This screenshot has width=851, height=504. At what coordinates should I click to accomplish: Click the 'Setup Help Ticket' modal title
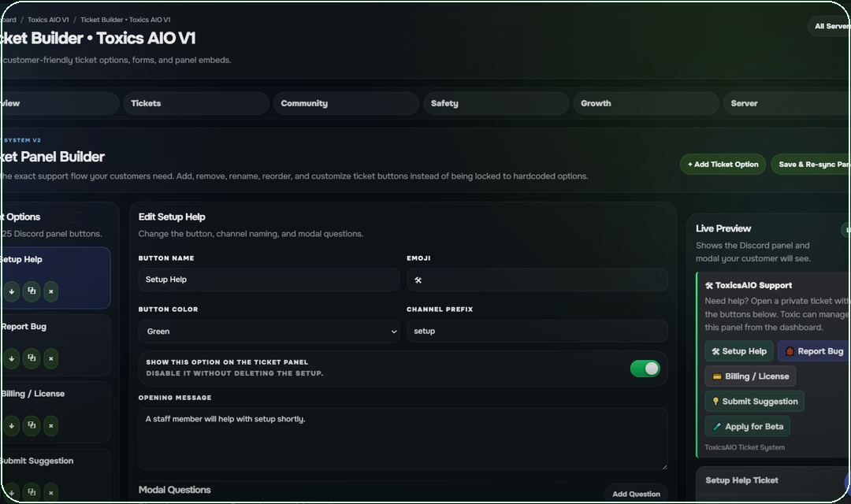[742, 480]
